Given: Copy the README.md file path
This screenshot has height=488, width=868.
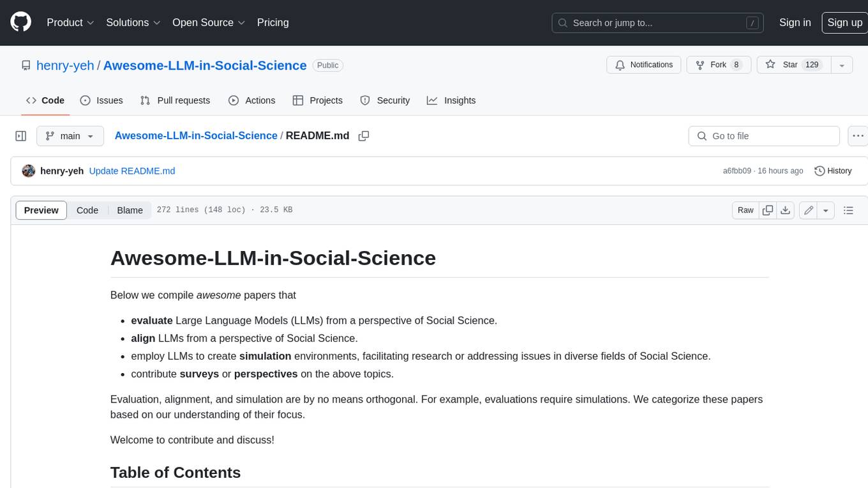Looking at the screenshot, I should pos(364,136).
